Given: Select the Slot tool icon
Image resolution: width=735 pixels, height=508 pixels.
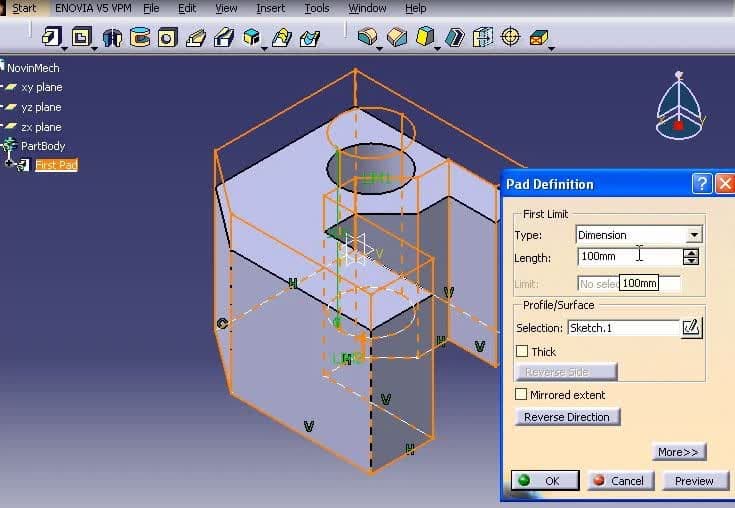Looking at the screenshot, I should pos(224,37).
